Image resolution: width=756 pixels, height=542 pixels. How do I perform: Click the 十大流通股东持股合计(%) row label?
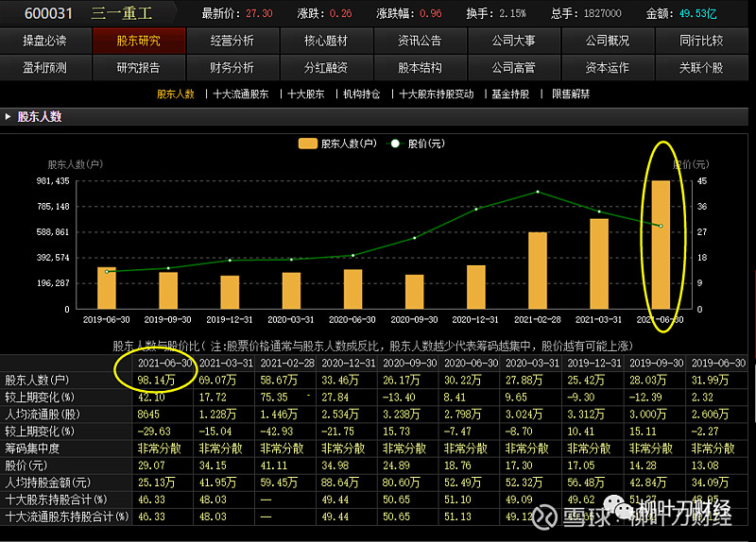coord(66,517)
